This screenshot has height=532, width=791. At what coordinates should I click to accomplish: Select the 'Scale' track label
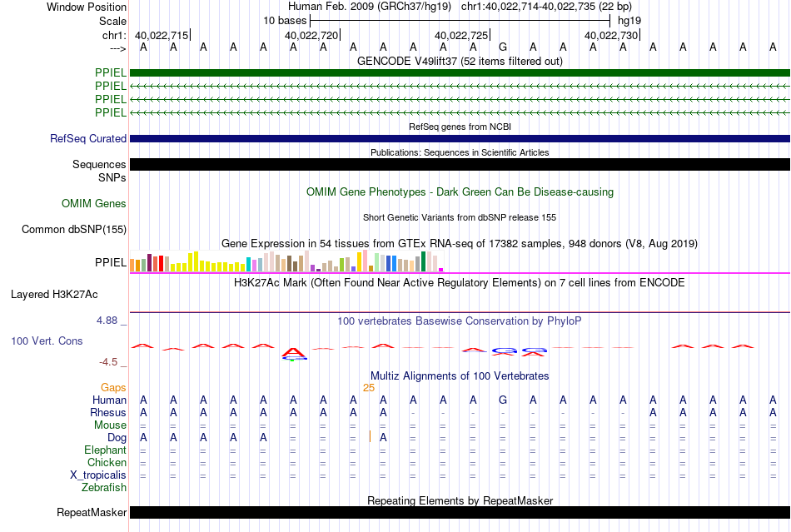[112, 21]
